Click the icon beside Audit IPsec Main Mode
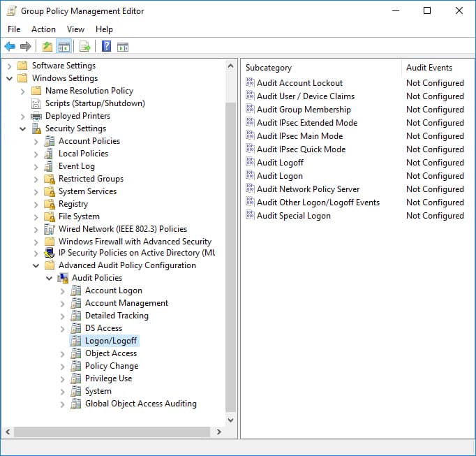This screenshot has height=456, width=476. click(x=250, y=135)
